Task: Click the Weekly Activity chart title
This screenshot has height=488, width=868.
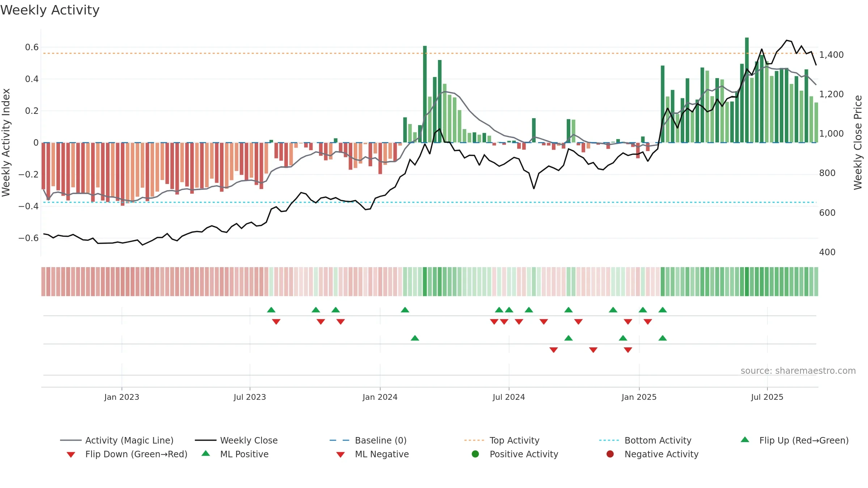Action: click(50, 10)
